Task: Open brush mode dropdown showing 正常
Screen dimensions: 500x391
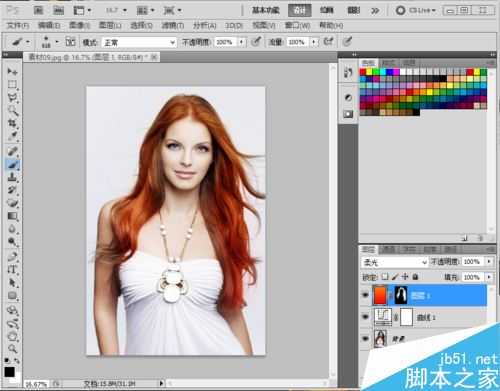Action: pos(139,42)
